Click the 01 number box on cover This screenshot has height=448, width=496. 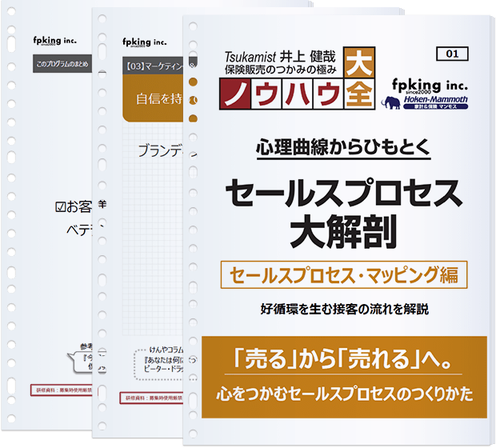452,54
